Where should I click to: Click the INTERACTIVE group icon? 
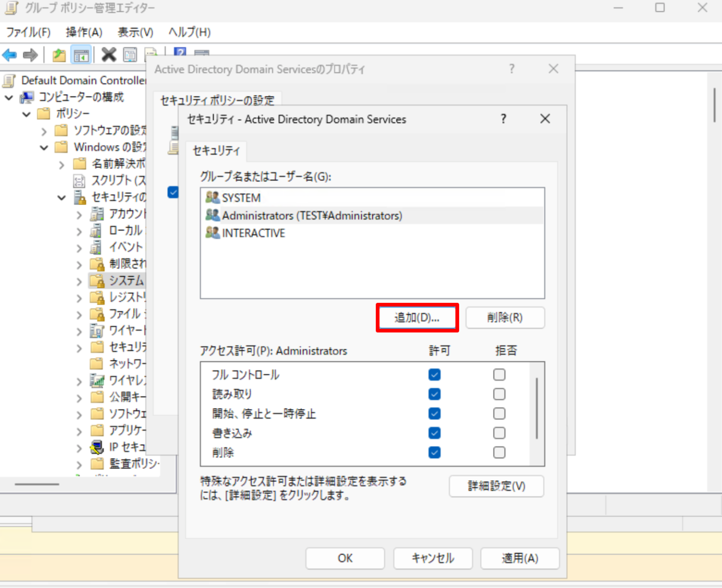212,233
